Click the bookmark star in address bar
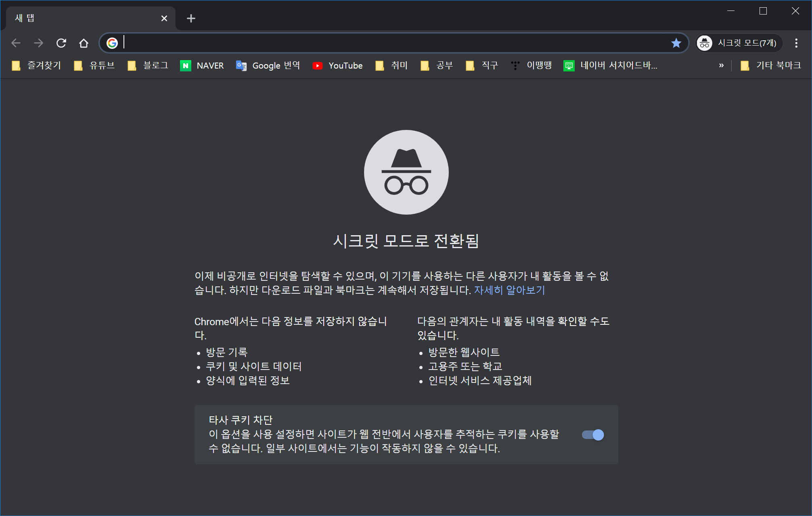The width and height of the screenshot is (812, 516). [676, 43]
